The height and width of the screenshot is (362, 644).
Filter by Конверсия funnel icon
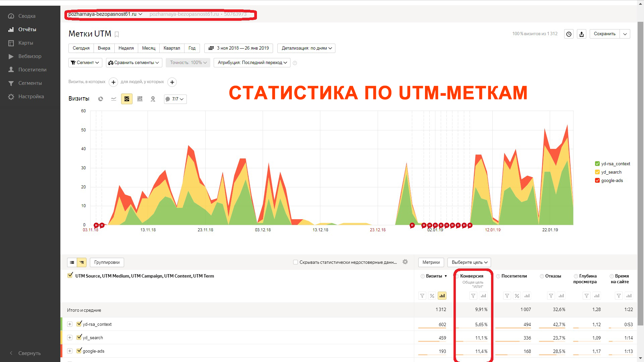(473, 296)
